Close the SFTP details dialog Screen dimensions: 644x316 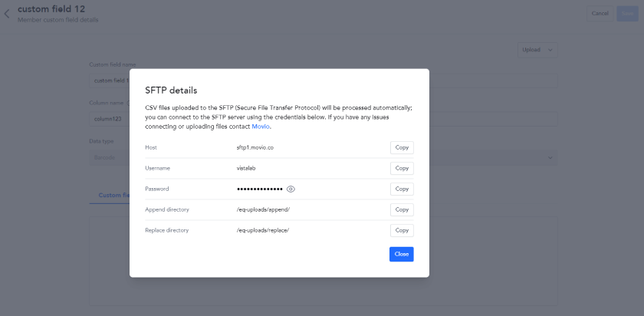[x=401, y=254]
